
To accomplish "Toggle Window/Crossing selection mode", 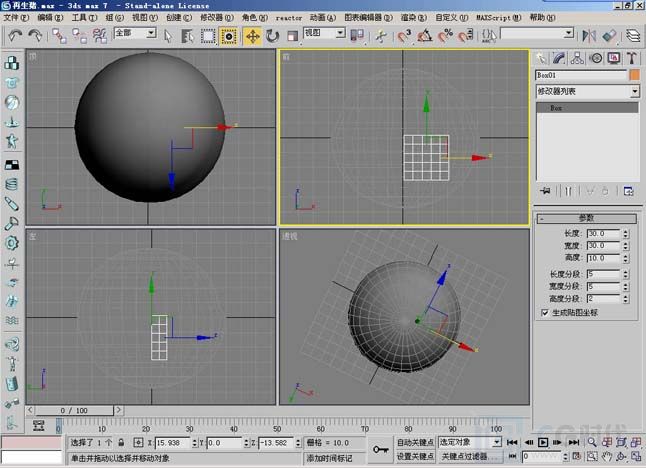I will click(x=229, y=36).
